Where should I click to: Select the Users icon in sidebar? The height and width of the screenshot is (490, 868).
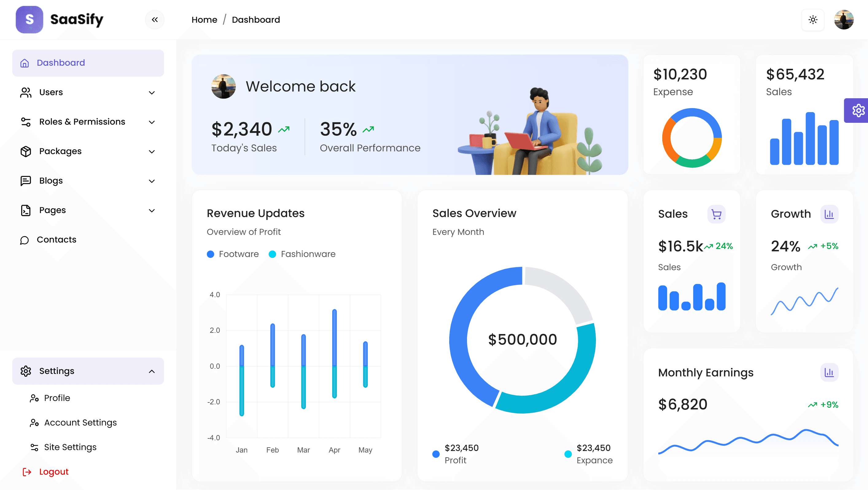coord(25,92)
